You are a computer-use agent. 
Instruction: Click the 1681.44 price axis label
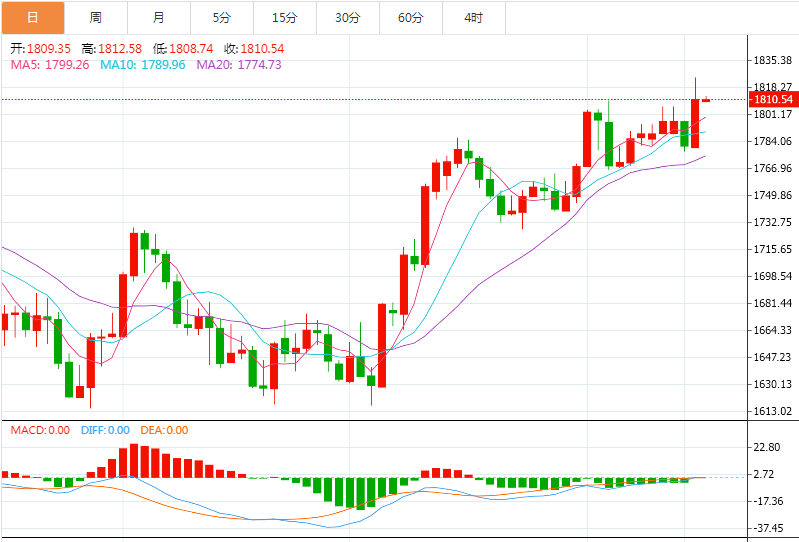coord(773,303)
